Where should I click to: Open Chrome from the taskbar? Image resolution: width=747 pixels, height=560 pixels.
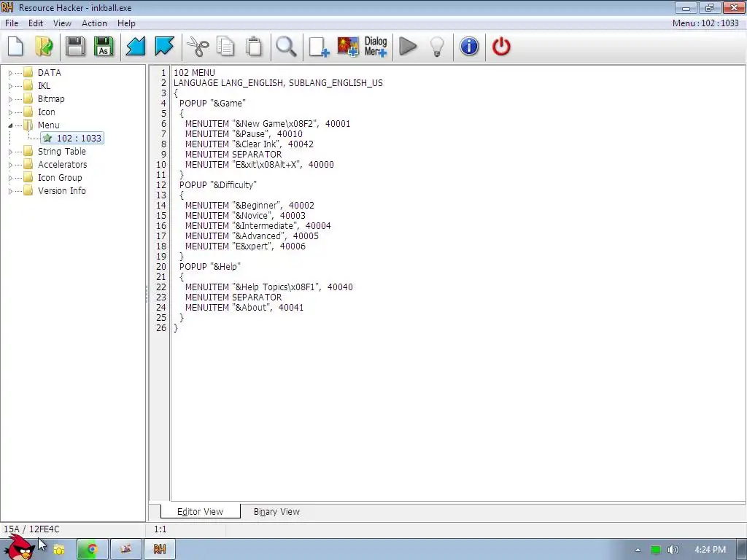tap(93, 550)
